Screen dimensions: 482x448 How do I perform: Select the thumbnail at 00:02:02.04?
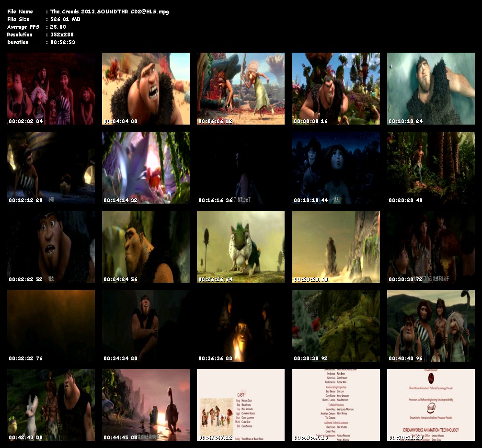point(51,89)
